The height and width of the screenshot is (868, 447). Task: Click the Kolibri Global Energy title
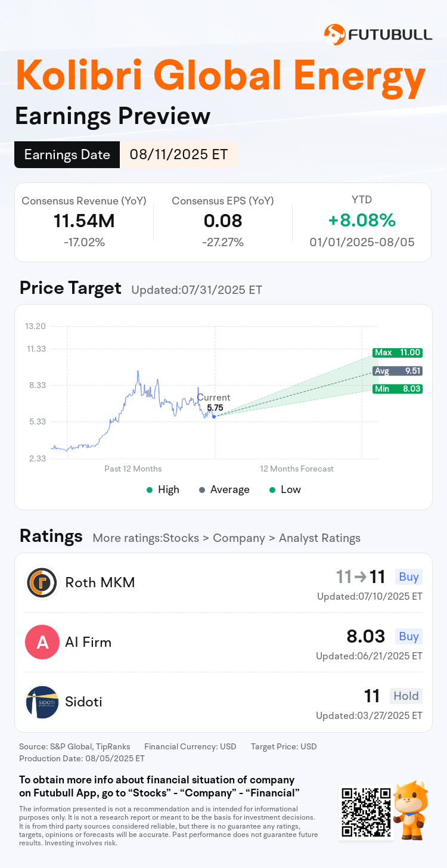(x=221, y=77)
